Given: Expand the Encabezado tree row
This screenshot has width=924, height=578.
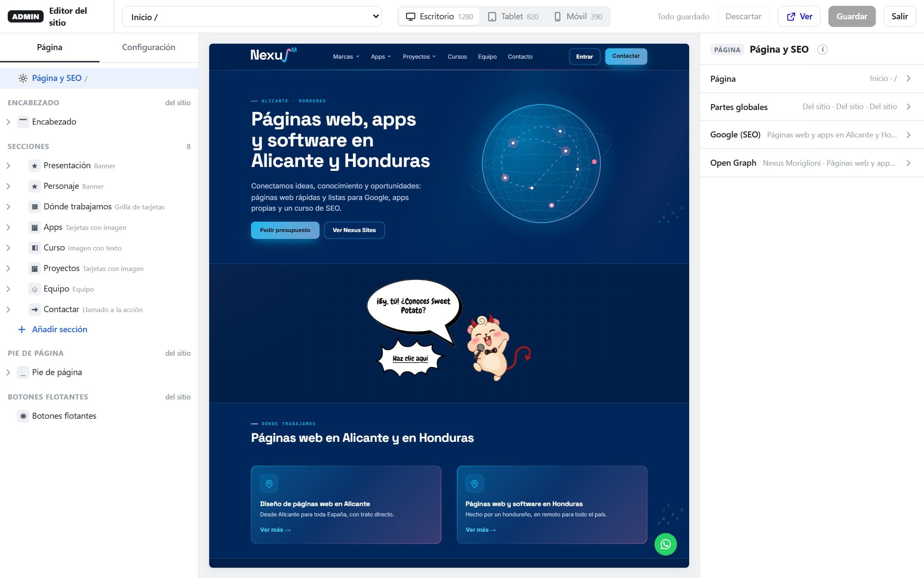Looking at the screenshot, I should pyautogui.click(x=8, y=122).
